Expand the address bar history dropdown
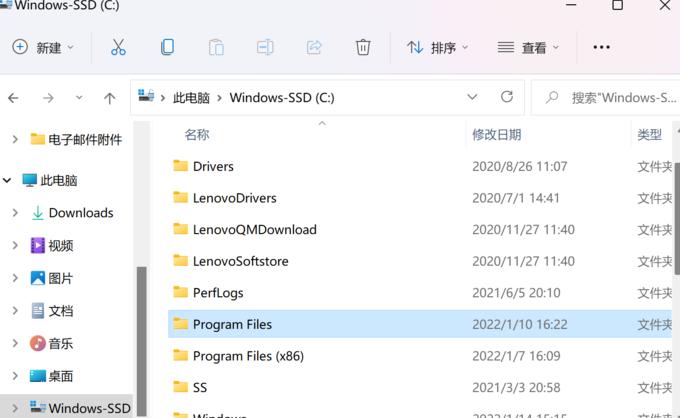 pyautogui.click(x=472, y=97)
